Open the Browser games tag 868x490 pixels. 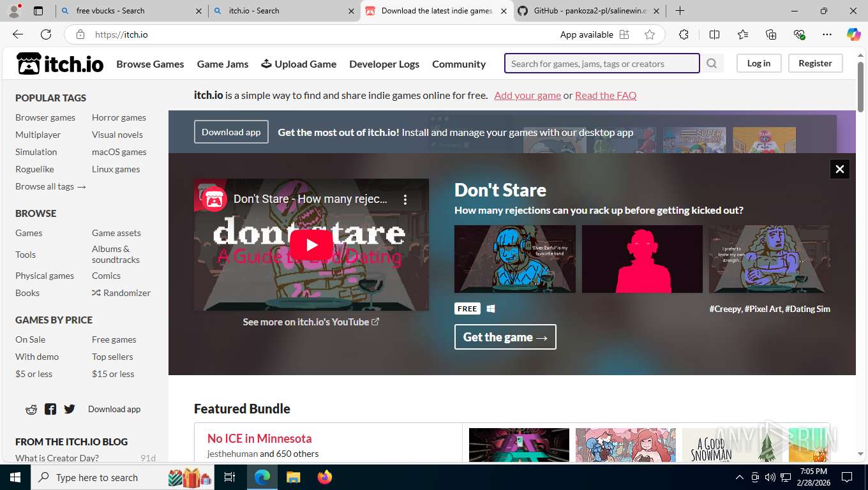coord(45,117)
